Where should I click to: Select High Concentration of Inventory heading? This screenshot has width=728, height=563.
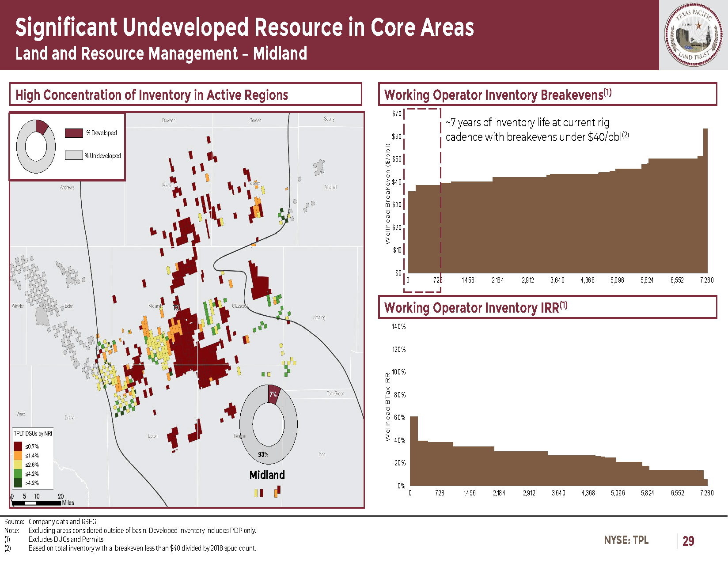152,94
